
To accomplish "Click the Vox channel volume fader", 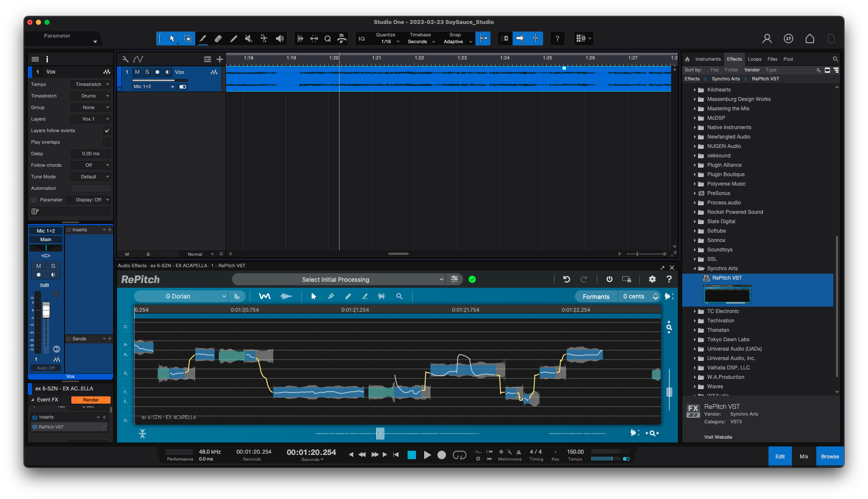I will 46,310.
